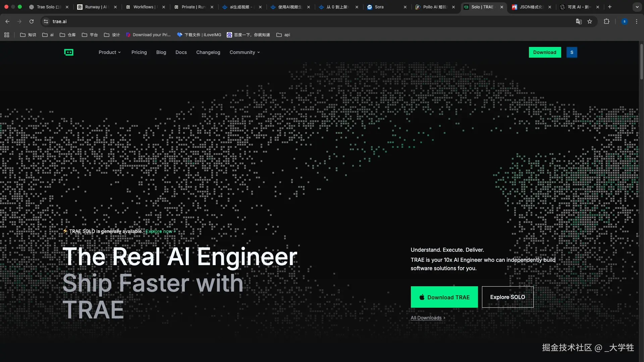Bookmark this page with star icon
Screen dimensions: 644x362
point(590,21)
